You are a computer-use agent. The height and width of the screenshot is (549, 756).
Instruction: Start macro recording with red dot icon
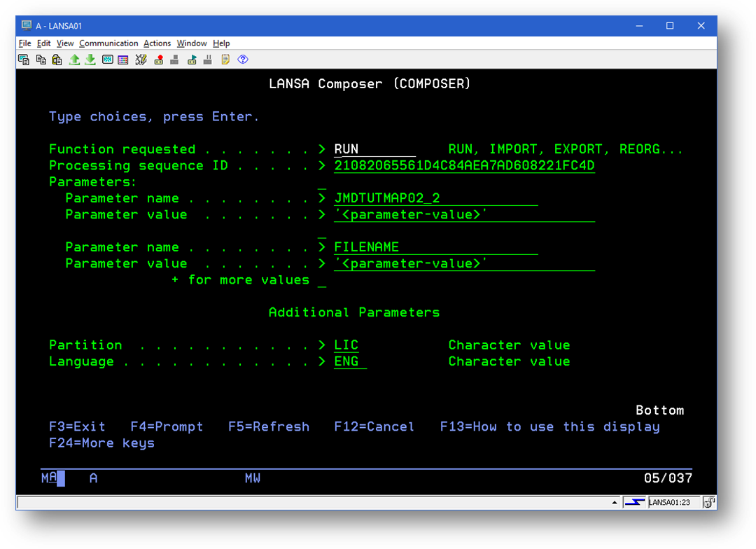pyautogui.click(x=159, y=60)
